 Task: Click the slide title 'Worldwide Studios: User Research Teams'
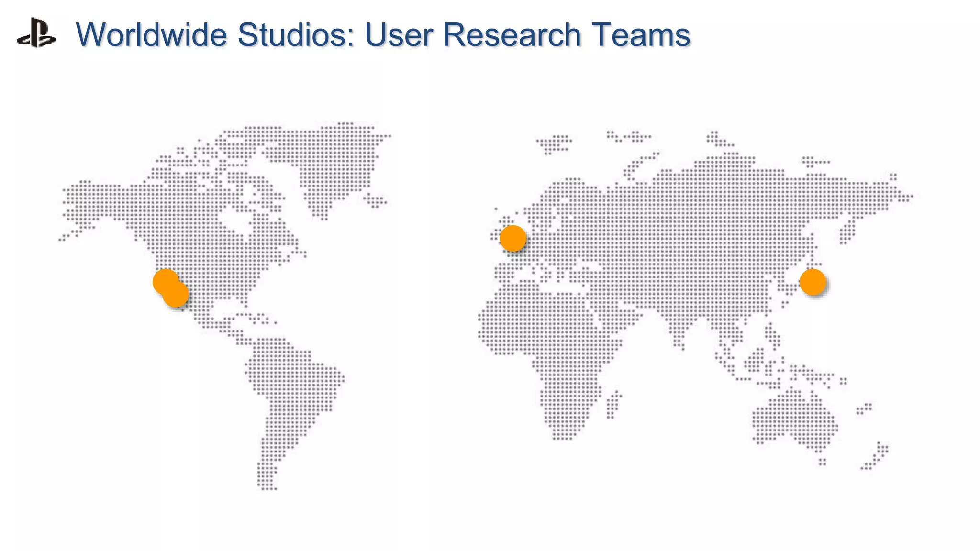click(383, 35)
